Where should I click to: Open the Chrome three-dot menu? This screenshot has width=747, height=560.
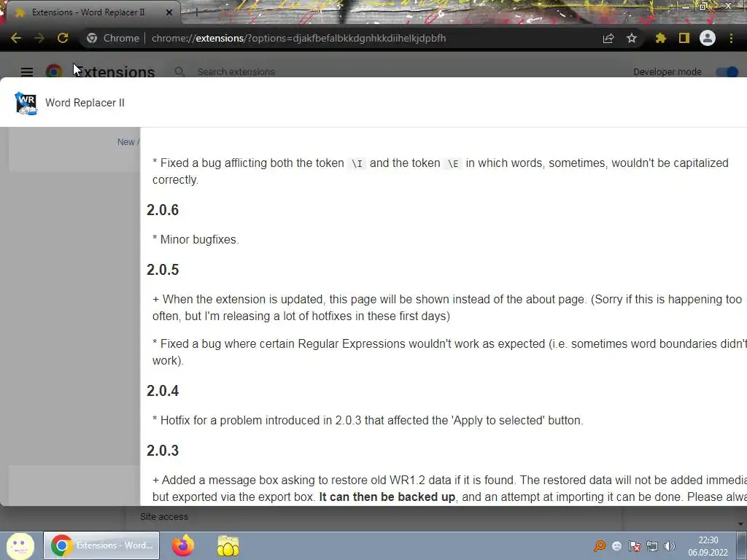click(x=731, y=38)
